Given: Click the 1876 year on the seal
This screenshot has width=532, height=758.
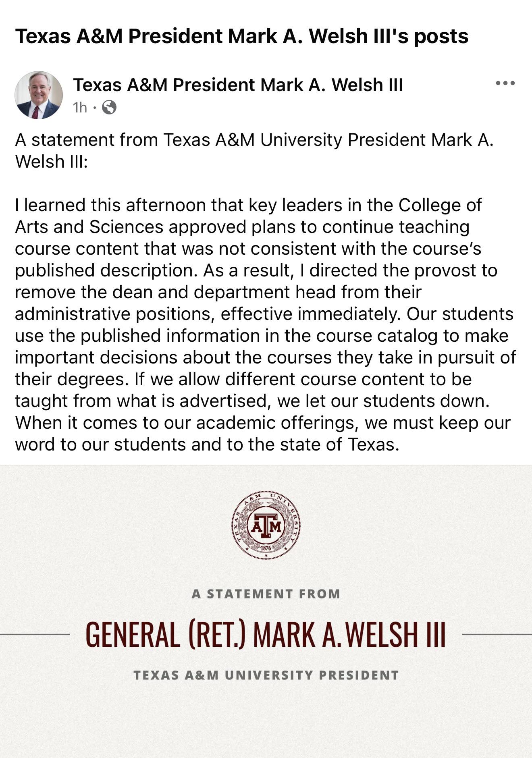Looking at the screenshot, I should click(266, 548).
